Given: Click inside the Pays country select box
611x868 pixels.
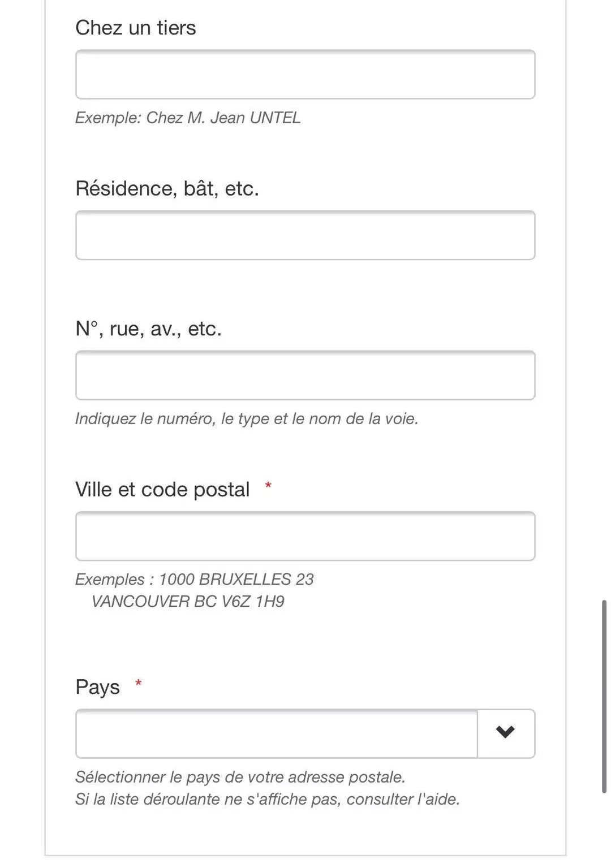Looking at the screenshot, I should pos(277,733).
